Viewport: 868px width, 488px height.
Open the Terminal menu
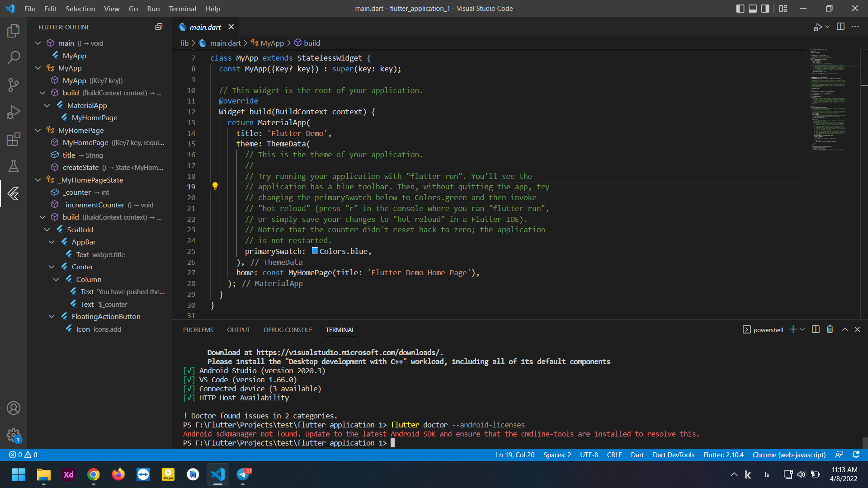(182, 9)
